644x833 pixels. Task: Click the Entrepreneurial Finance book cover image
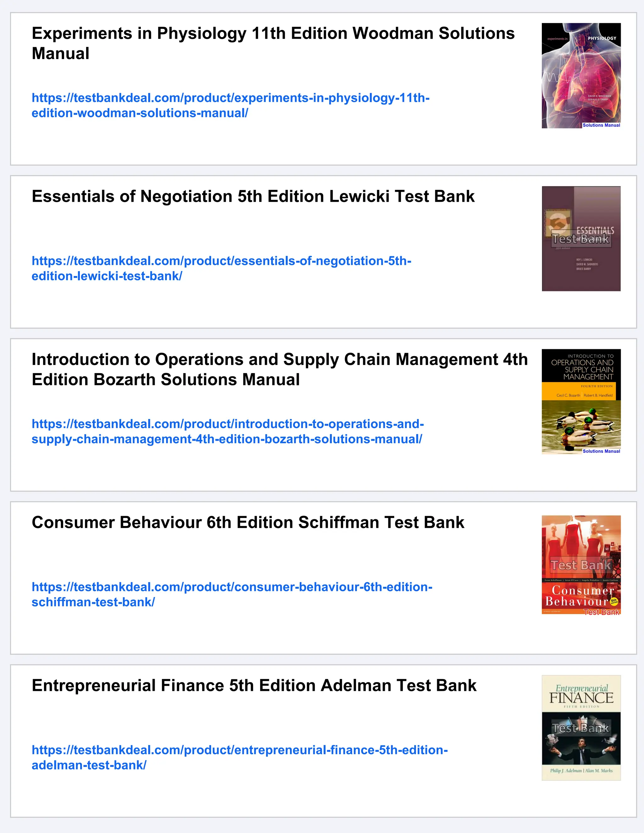click(581, 728)
